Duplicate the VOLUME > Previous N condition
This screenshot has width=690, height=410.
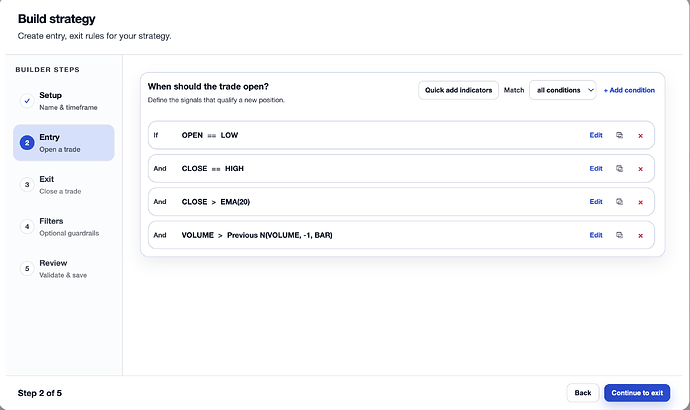(619, 235)
